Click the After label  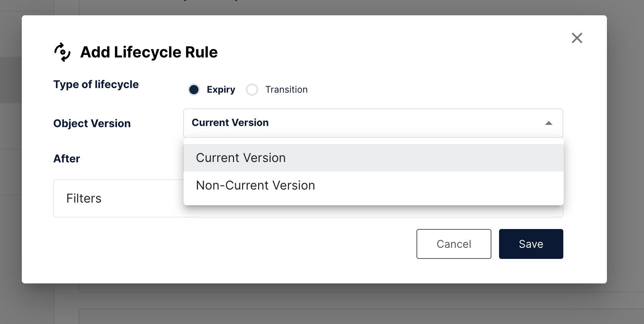[x=67, y=159]
